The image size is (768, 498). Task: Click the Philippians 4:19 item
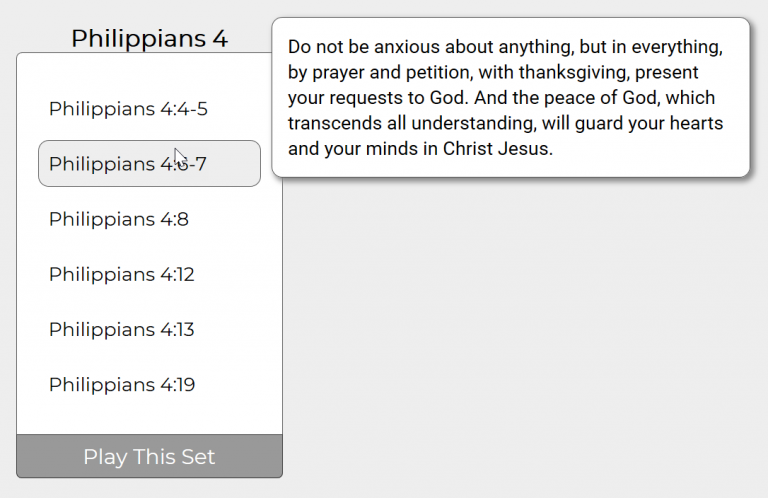pos(122,384)
